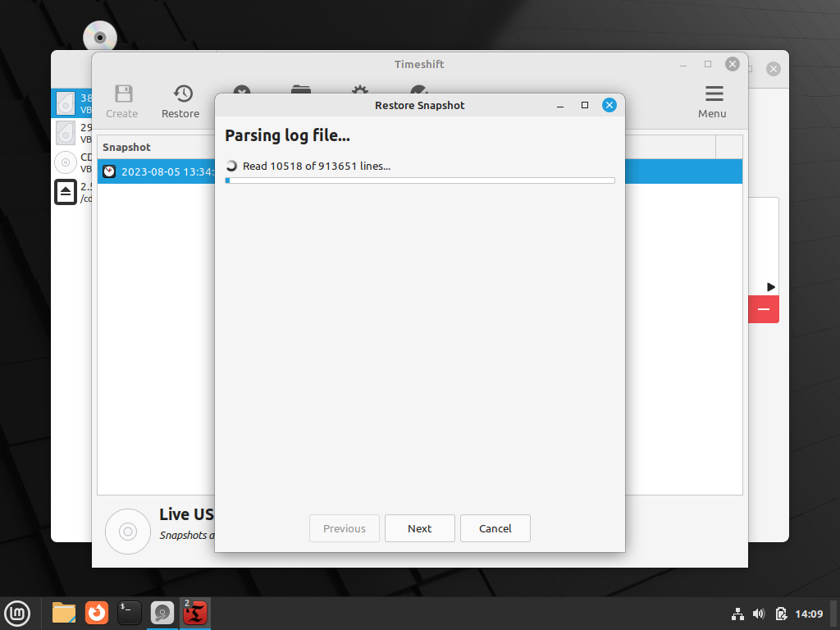Click the 'Read 10518 of 913651 lines' status text
The width and height of the screenshot is (840, 630).
pos(317,166)
